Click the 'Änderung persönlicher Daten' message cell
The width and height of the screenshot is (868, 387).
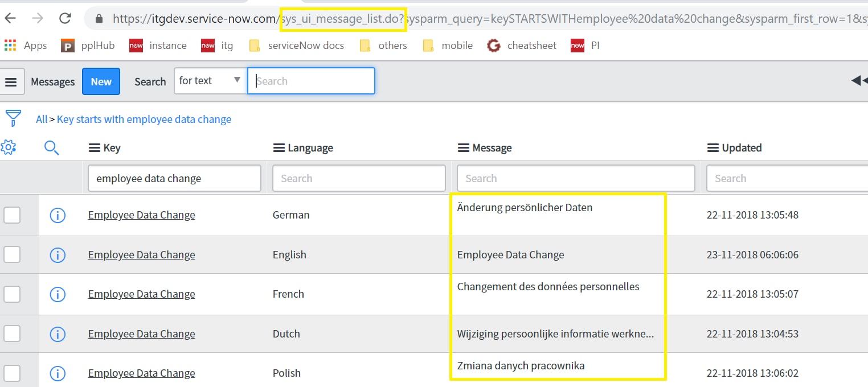[525, 208]
